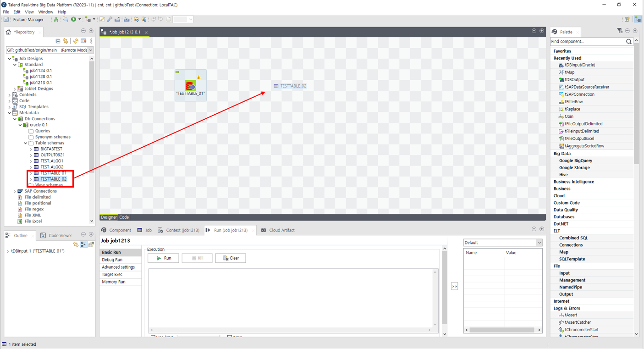
Task: Pick tFilterRow in the Palette list
Action: coord(573,102)
